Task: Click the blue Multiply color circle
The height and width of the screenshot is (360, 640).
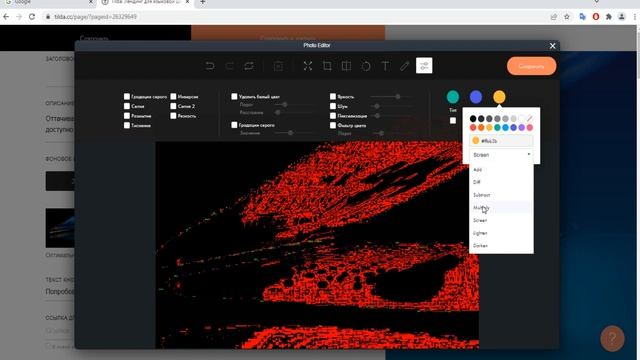Action: pyautogui.click(x=476, y=97)
